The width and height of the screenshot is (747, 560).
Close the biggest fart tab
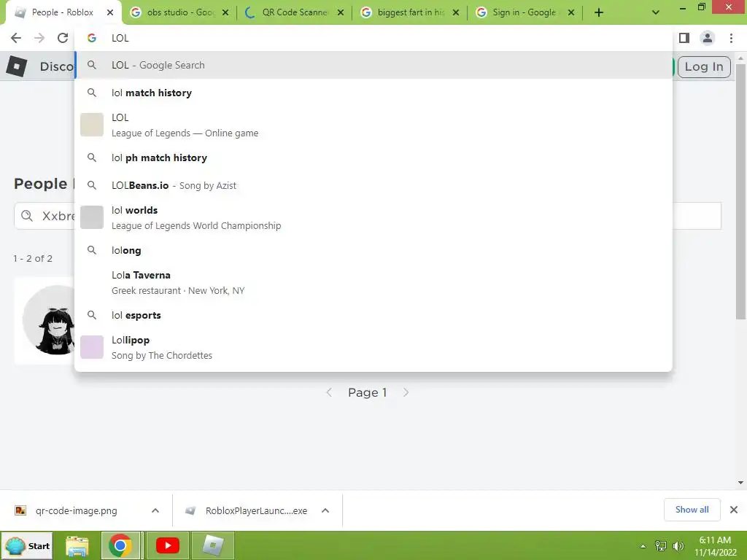click(x=456, y=12)
